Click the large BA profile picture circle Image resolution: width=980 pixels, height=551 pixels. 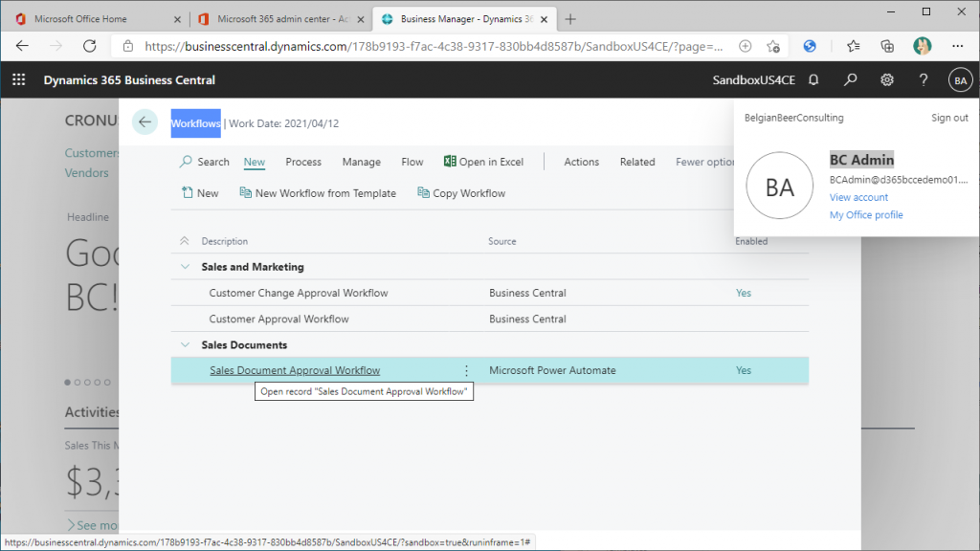coord(779,186)
